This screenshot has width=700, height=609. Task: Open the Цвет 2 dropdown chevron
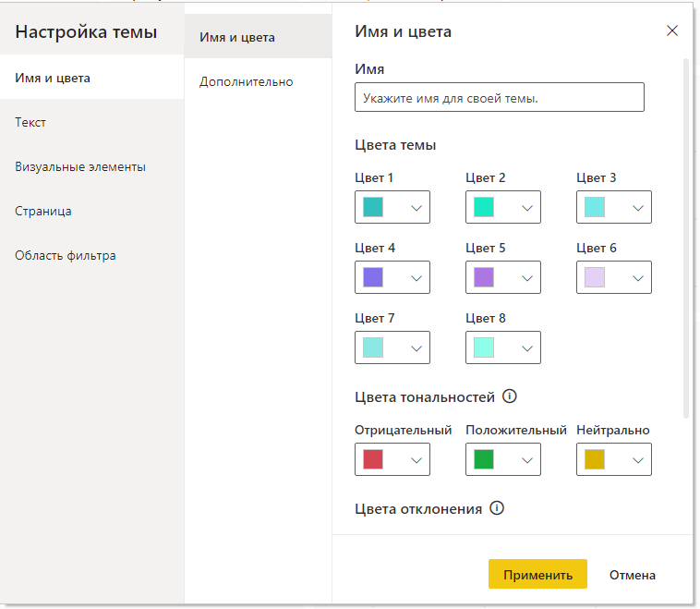[527, 208]
